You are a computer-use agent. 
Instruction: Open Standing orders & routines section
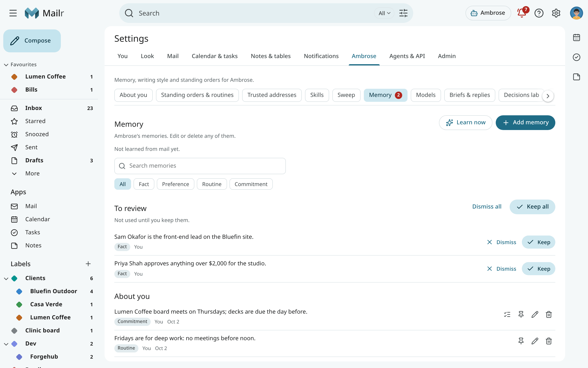(197, 95)
